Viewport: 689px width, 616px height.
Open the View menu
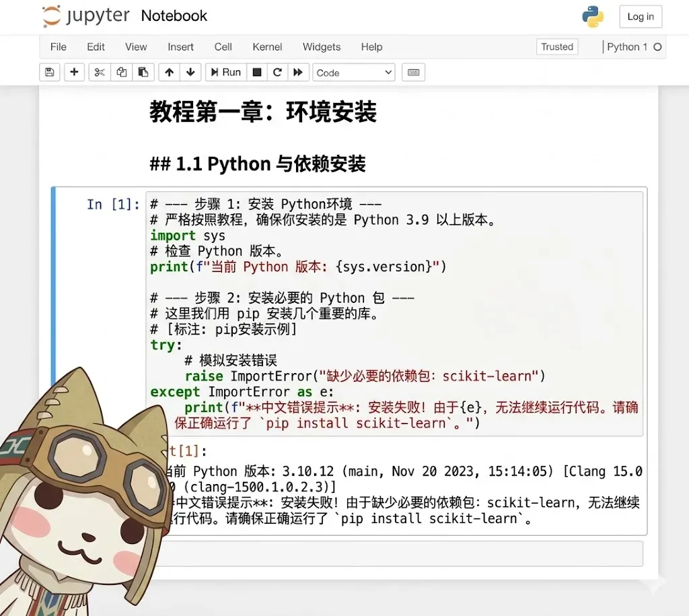coord(136,47)
